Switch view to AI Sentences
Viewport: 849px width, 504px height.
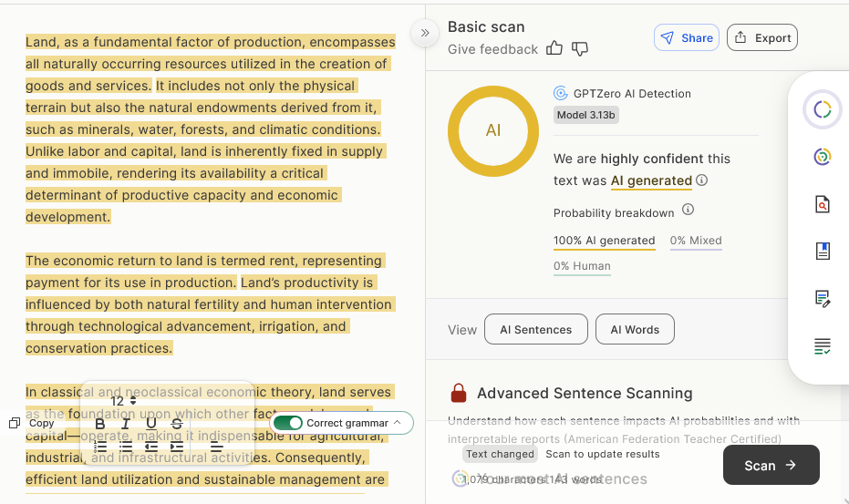coord(535,330)
